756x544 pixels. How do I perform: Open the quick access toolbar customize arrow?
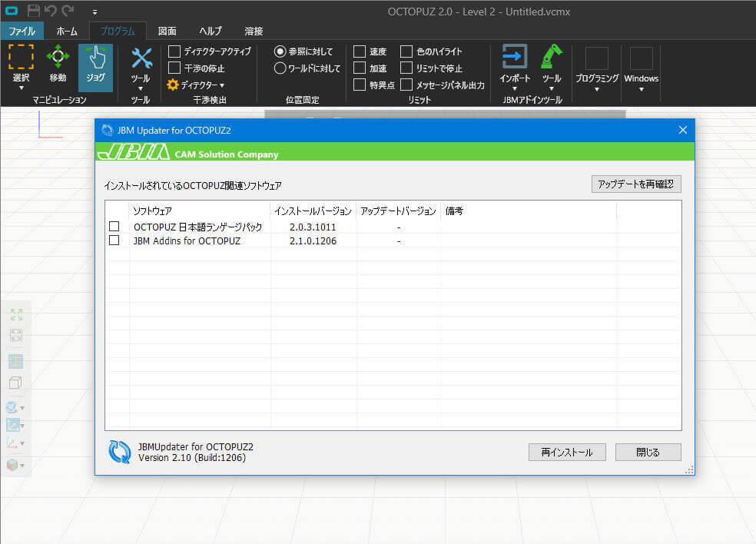[x=94, y=12]
